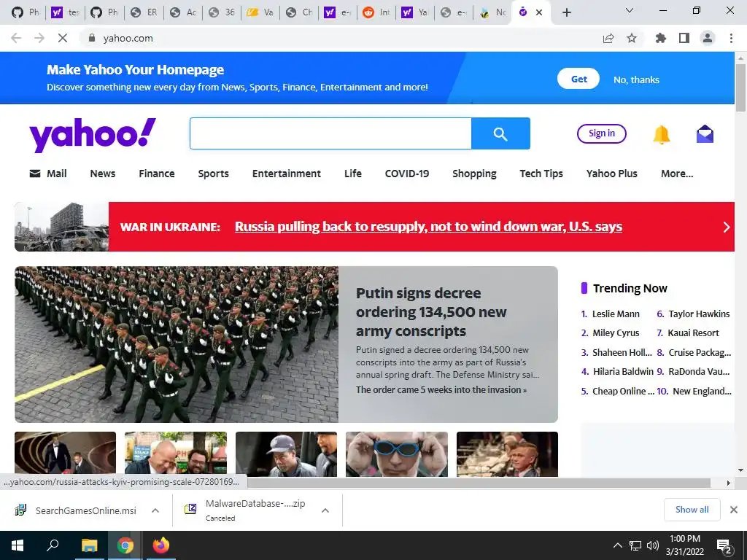Click the Yahoo logo
Image resolution: width=747 pixels, height=560 pixels.
tap(93, 135)
